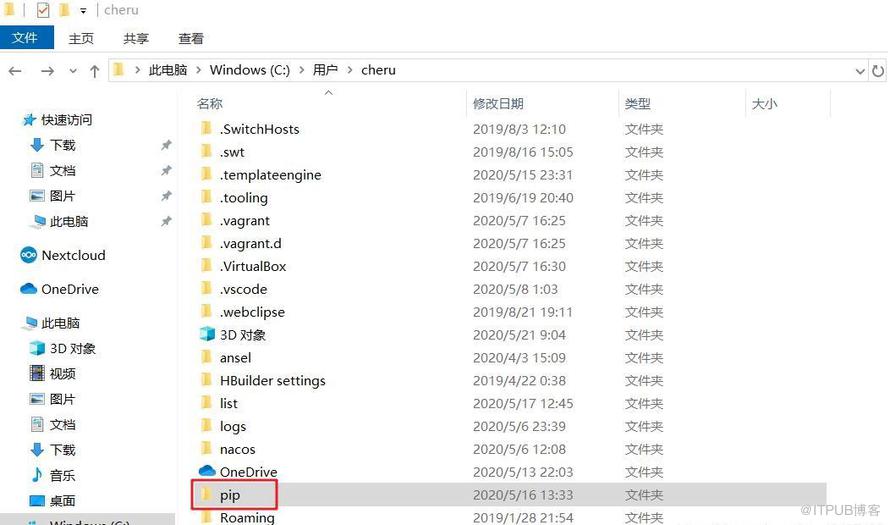The width and height of the screenshot is (890, 525).
Task: Select the .VirtualBox folder
Action: [x=253, y=266]
